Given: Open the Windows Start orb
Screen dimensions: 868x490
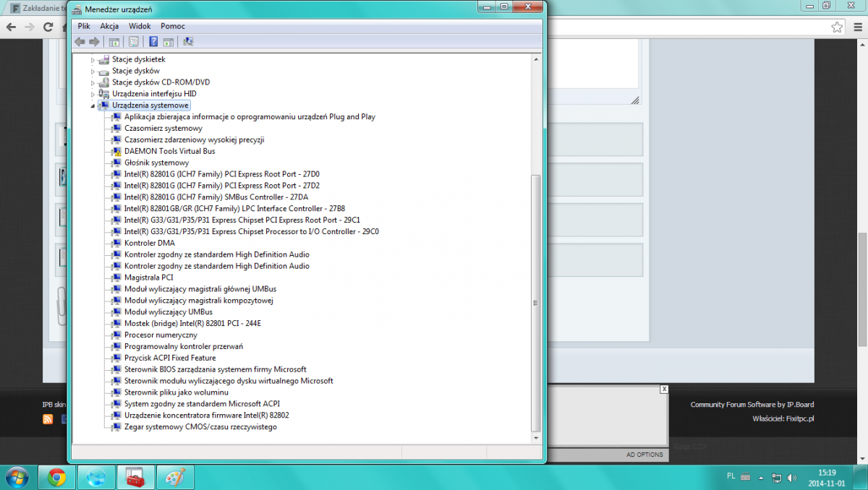Looking at the screenshot, I should click(x=17, y=477).
